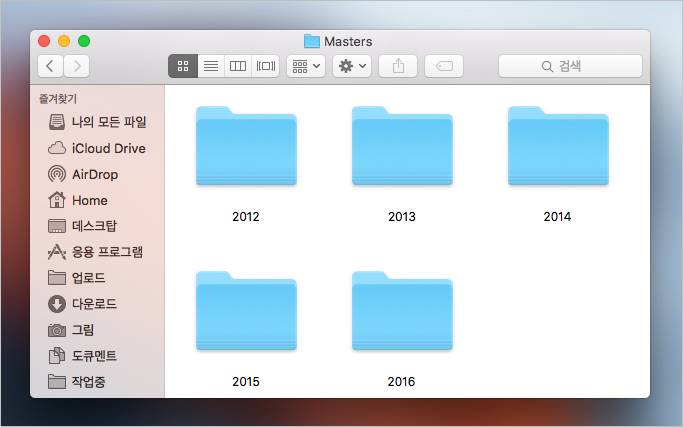Maximize the window with green button
The width and height of the screenshot is (683, 427).
(84, 41)
